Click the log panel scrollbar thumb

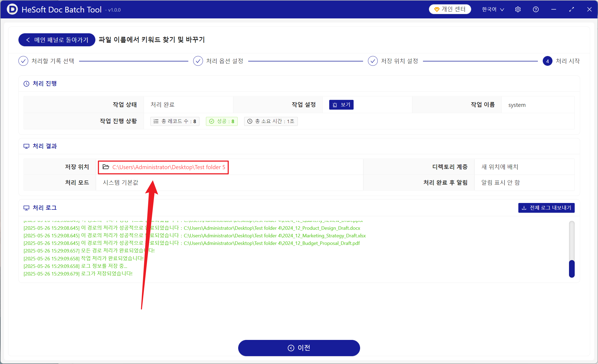pyautogui.click(x=572, y=269)
